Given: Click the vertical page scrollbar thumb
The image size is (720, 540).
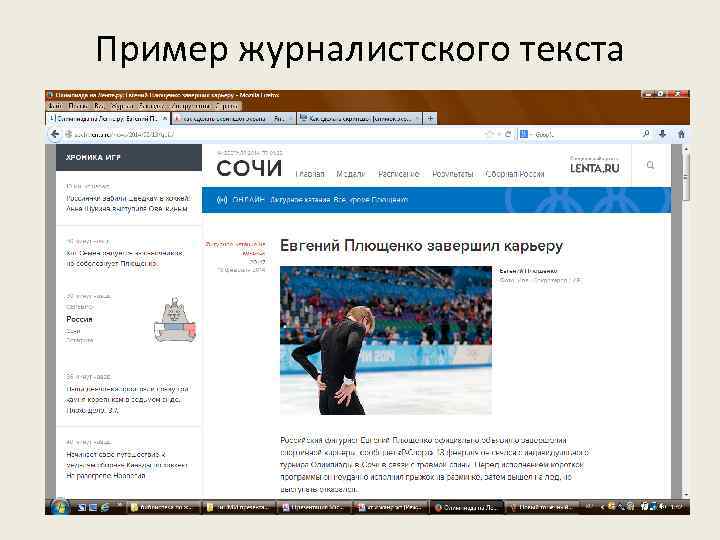Looking at the screenshot, I should (x=686, y=177).
